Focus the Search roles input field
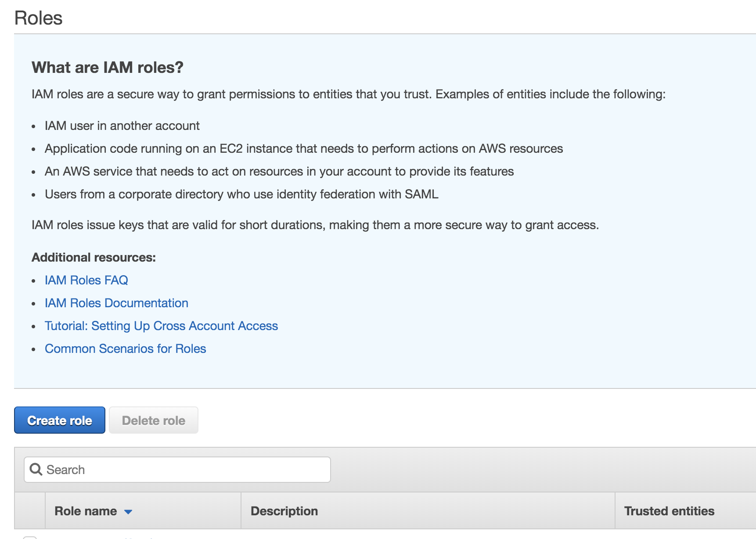756x539 pixels. coord(177,470)
